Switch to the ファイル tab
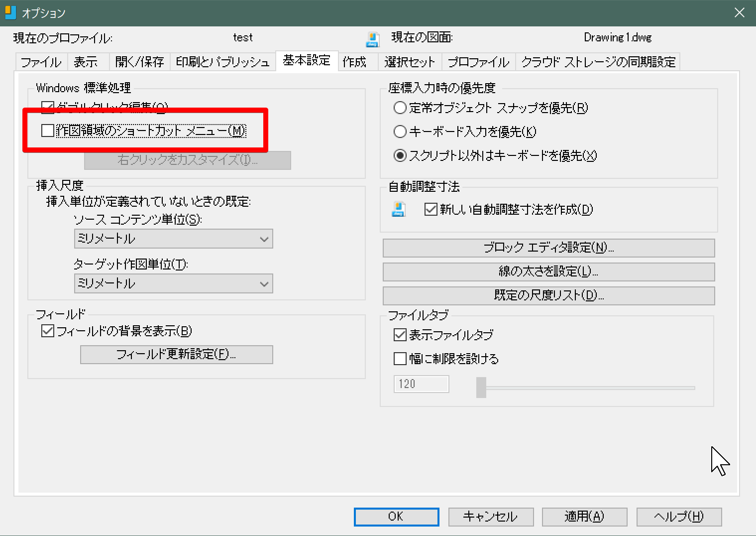Screen dimensions: 756x536 (41, 62)
